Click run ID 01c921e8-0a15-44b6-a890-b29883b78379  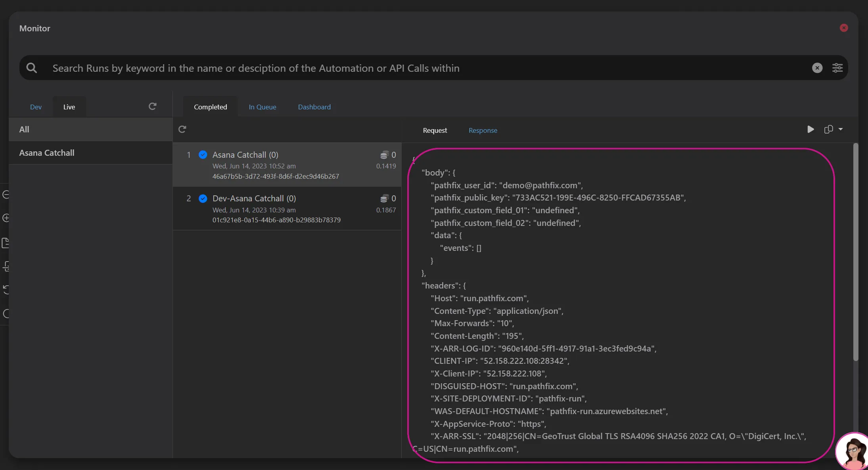coord(276,220)
